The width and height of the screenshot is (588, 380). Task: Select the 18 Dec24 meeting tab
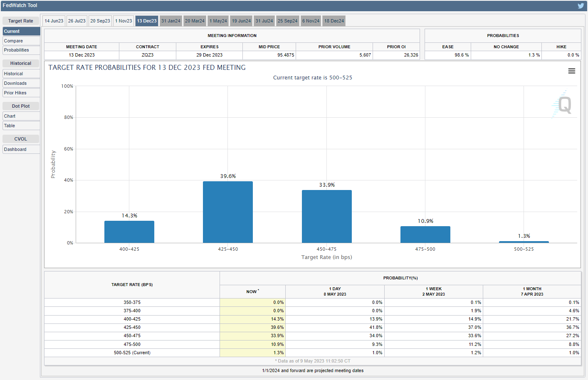(x=334, y=21)
